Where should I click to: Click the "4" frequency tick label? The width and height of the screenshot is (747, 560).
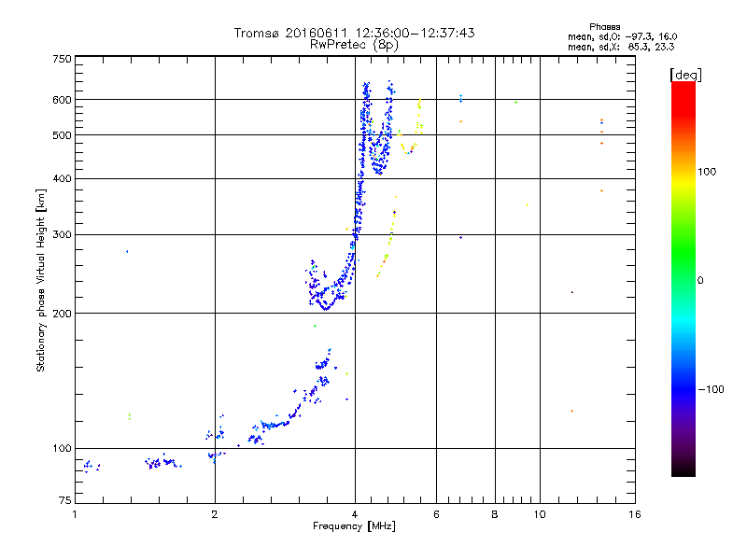click(355, 514)
